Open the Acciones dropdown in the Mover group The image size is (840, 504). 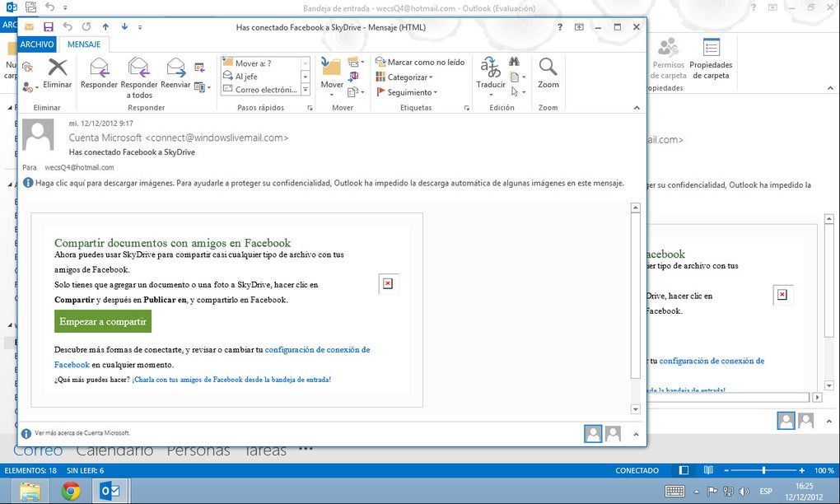pyautogui.click(x=356, y=92)
